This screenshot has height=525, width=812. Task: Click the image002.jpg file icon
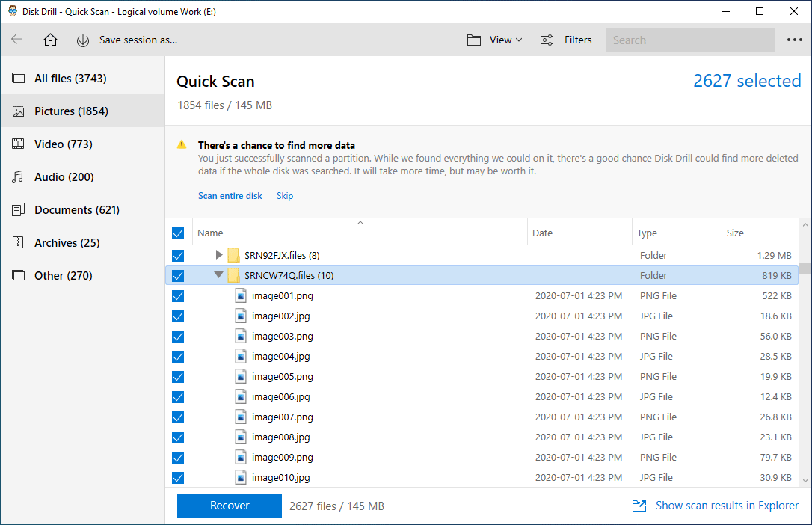(x=241, y=316)
